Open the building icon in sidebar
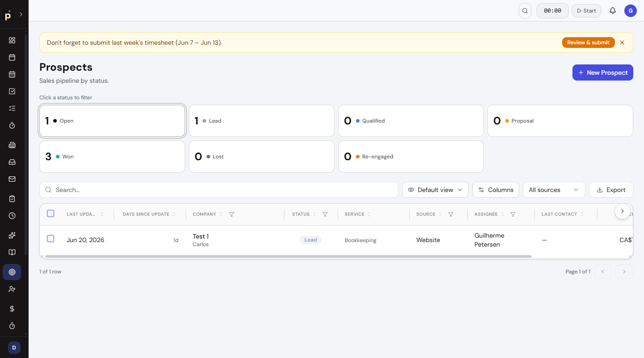 12,145
